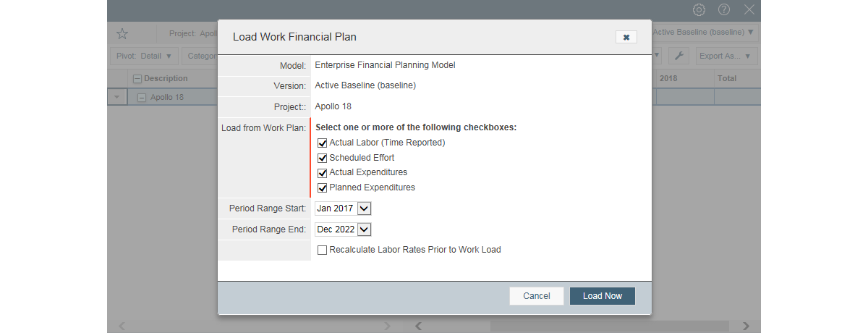Viewport: 868px width, 333px height.
Task: Toggle the Actual Expenditures checkbox
Action: pos(323,172)
